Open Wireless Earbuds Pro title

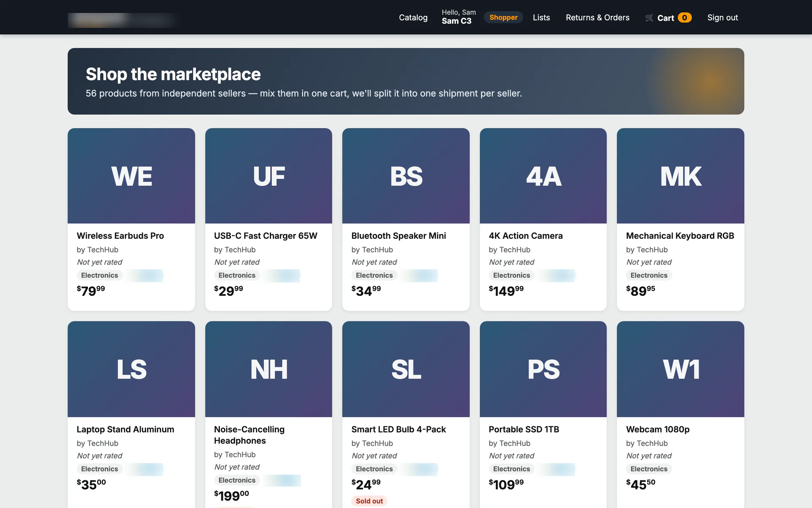tap(120, 236)
